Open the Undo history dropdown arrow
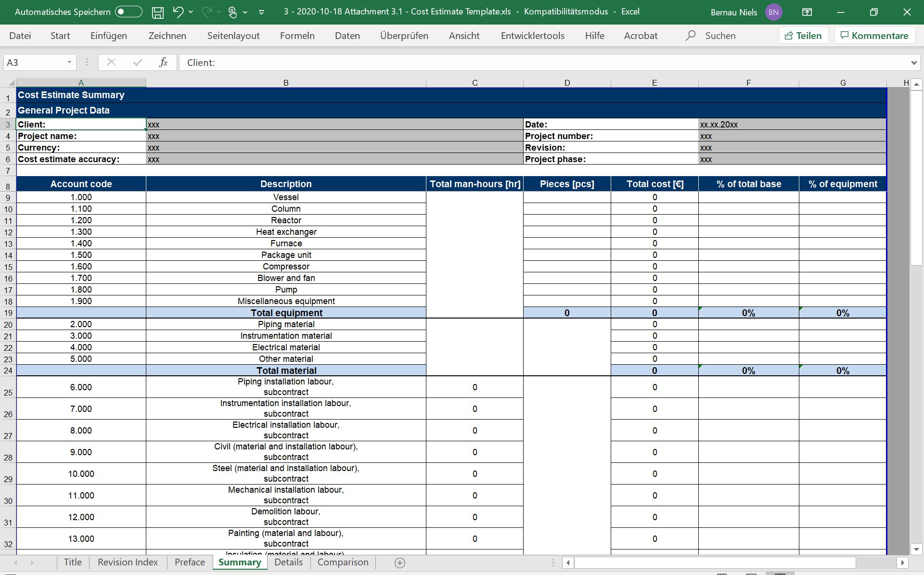Screen dimensions: 924x575 click(191, 12)
